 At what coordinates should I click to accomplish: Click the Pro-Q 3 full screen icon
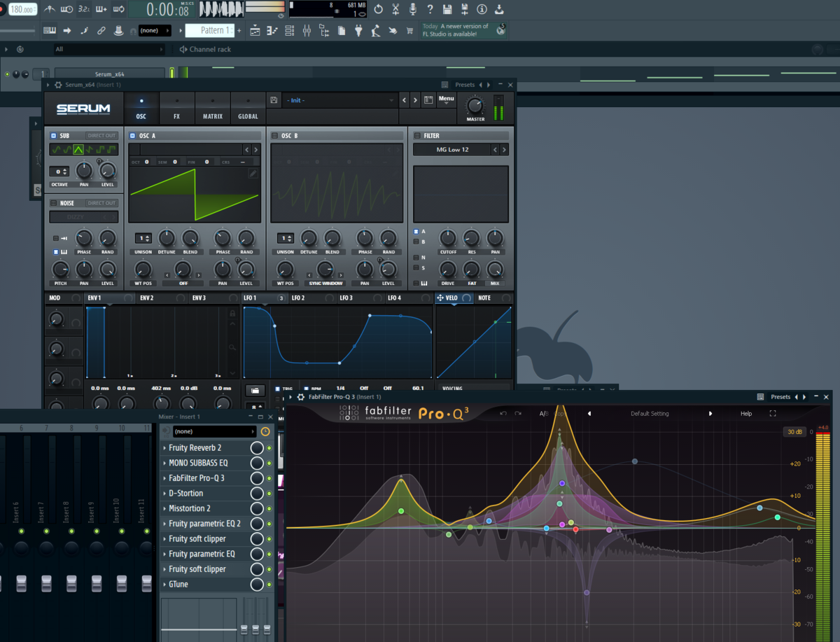(x=773, y=414)
